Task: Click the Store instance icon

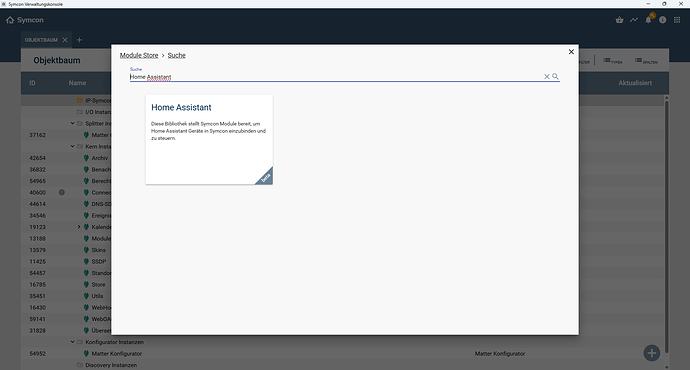Action: pos(86,284)
